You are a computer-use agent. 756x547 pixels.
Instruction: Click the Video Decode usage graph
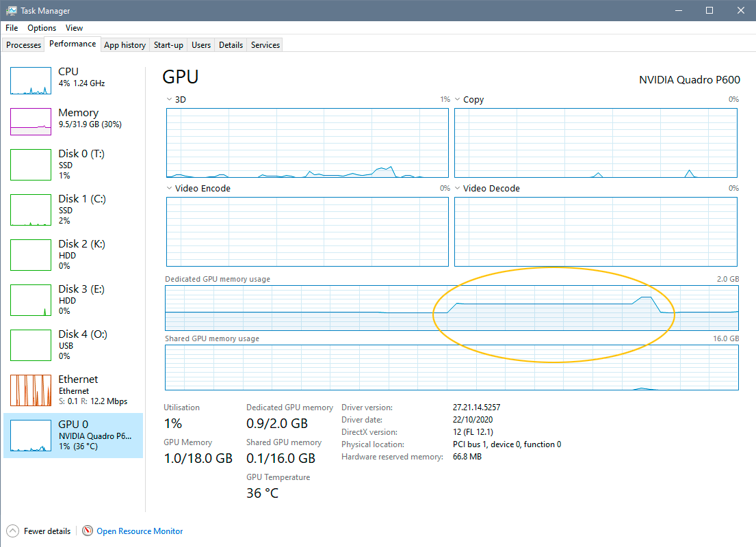click(x=595, y=231)
